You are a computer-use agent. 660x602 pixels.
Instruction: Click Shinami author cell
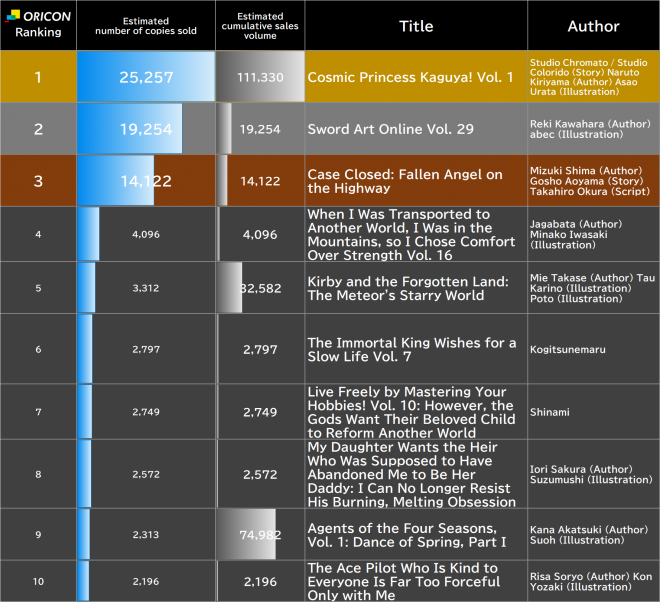pos(593,412)
